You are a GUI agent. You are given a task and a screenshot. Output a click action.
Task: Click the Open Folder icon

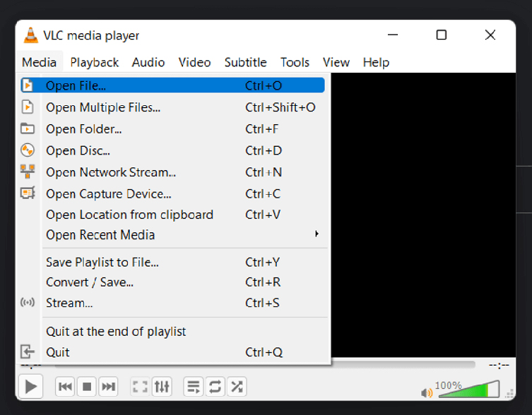coord(28,129)
